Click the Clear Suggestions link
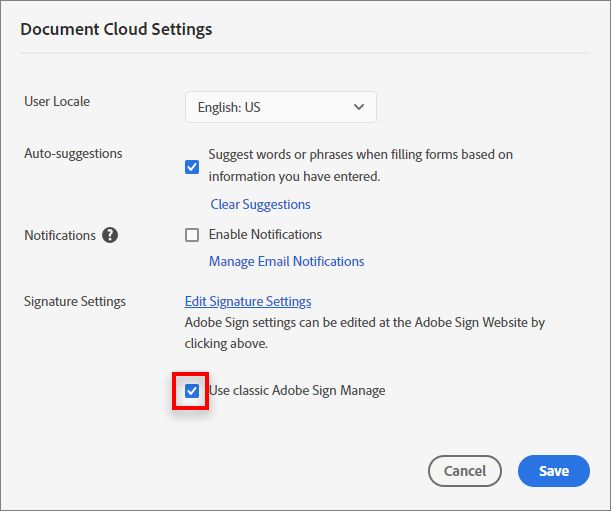611x511 pixels. coord(260,204)
